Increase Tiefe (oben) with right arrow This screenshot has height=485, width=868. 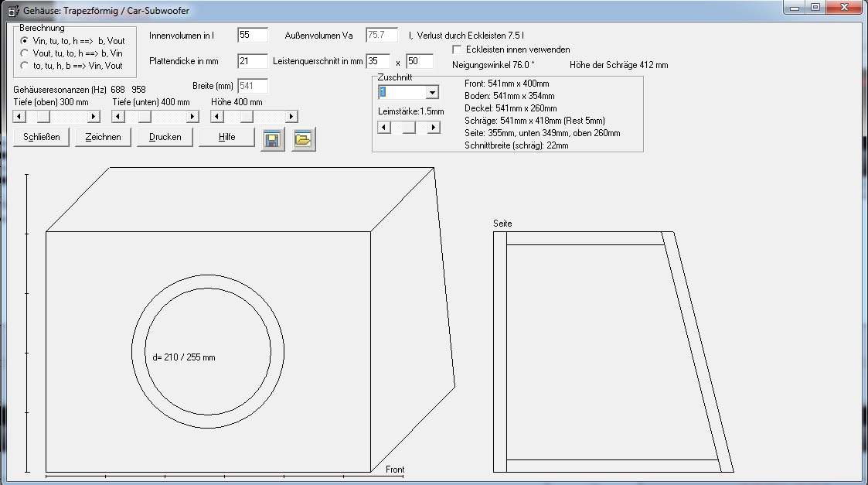point(94,116)
